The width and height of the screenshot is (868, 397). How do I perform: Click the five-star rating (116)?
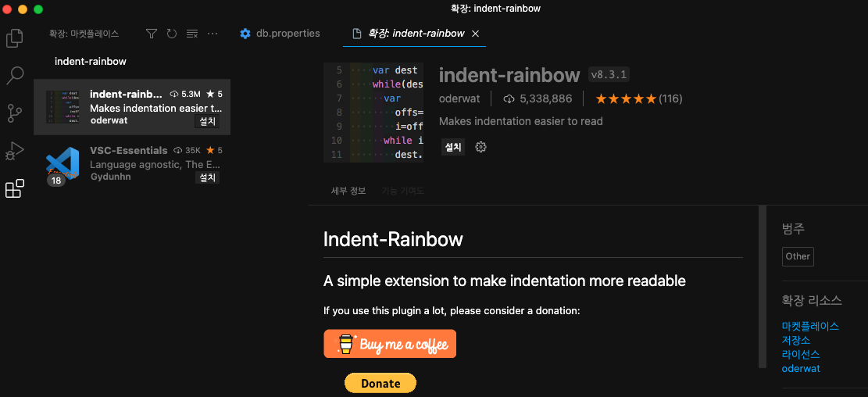coord(639,98)
